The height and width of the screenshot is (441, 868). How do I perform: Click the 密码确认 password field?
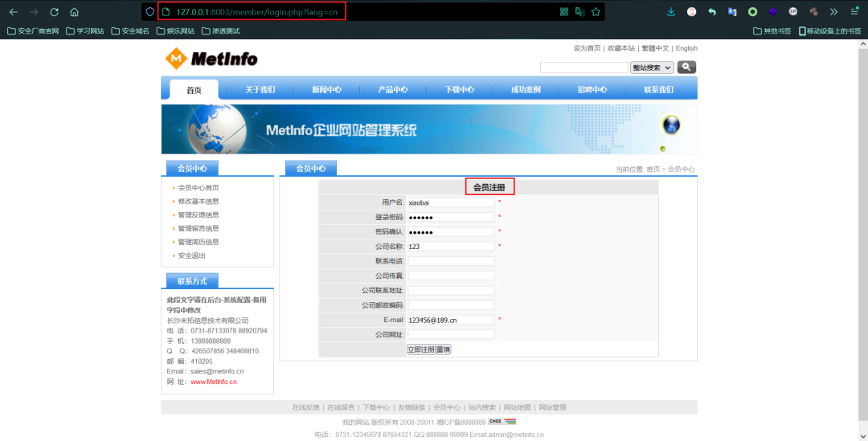pos(451,232)
